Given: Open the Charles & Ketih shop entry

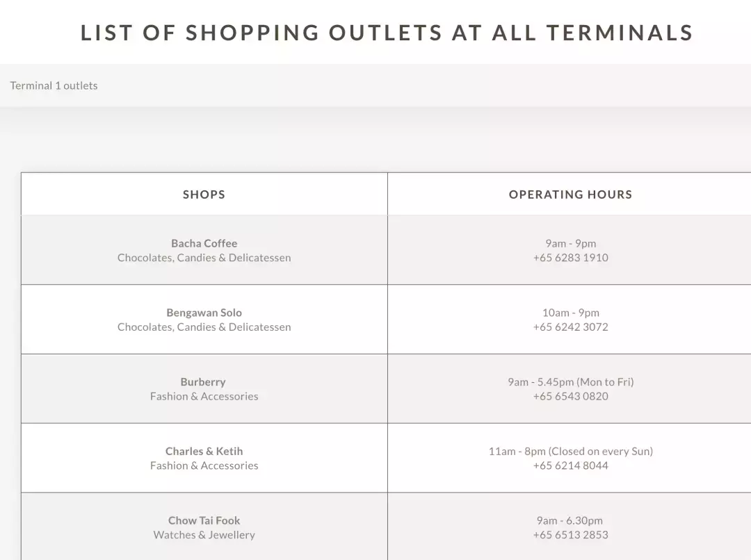Looking at the screenshot, I should tap(204, 452).
